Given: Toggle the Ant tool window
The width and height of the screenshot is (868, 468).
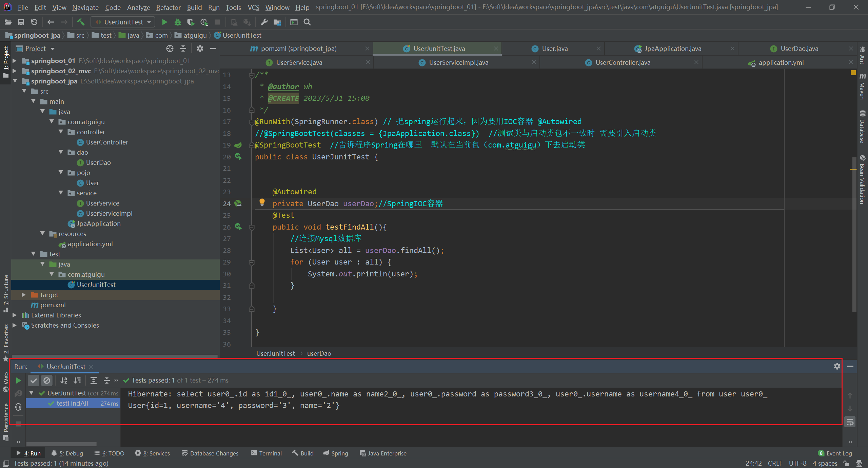Looking at the screenshot, I should click(x=862, y=55).
